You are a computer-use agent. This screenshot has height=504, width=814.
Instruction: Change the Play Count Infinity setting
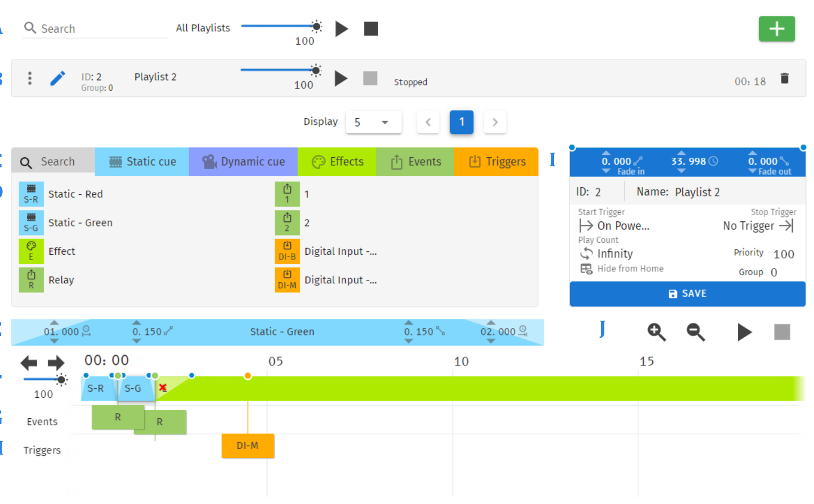pos(606,254)
